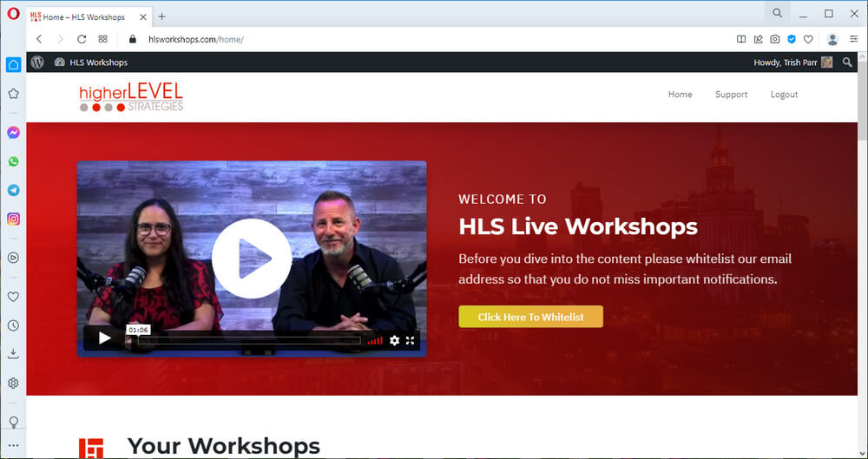Open Instagram in sidebar
The width and height of the screenshot is (868, 459).
point(13,219)
